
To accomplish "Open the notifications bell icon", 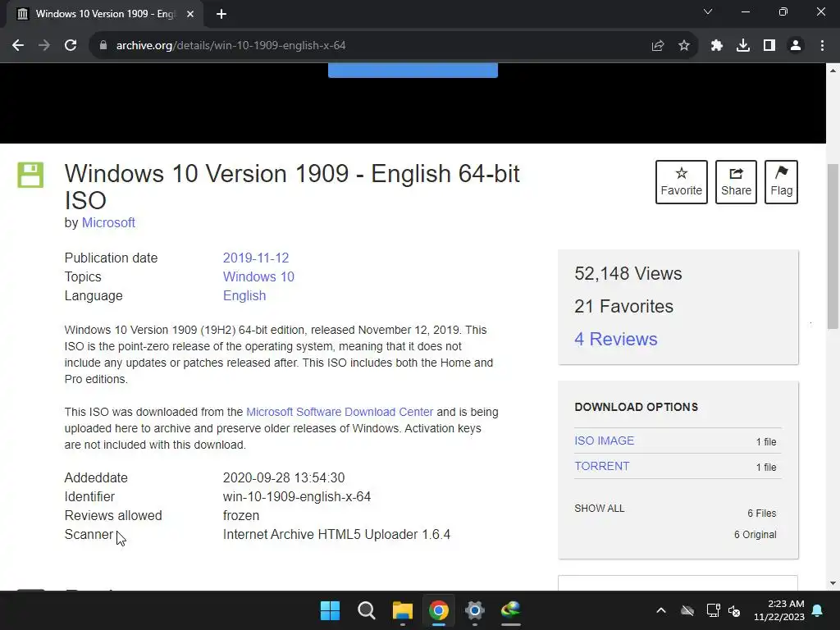I will tap(818, 610).
